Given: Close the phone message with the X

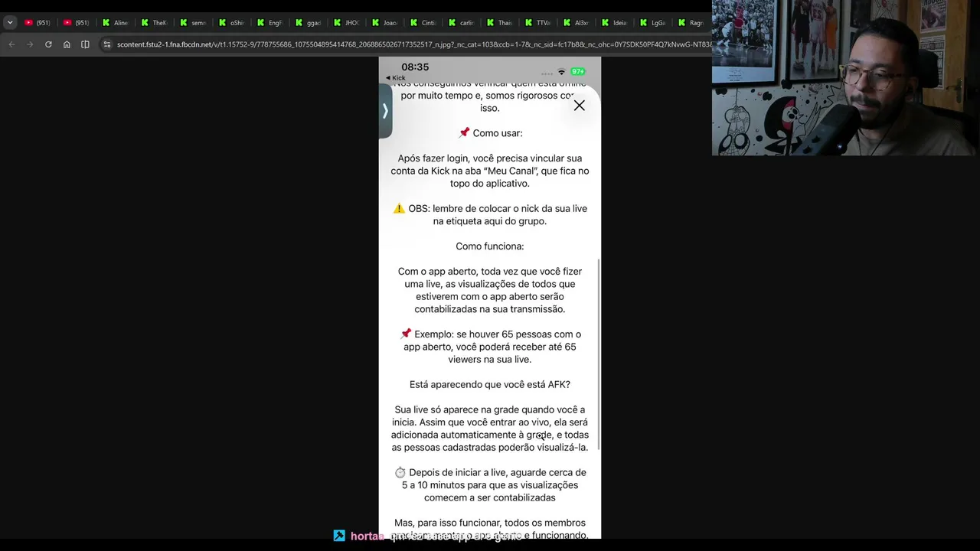Looking at the screenshot, I should click(x=580, y=106).
